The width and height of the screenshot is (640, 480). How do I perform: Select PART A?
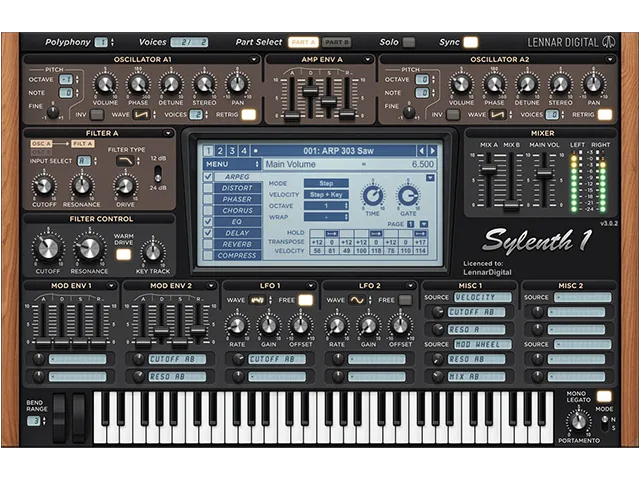click(303, 42)
